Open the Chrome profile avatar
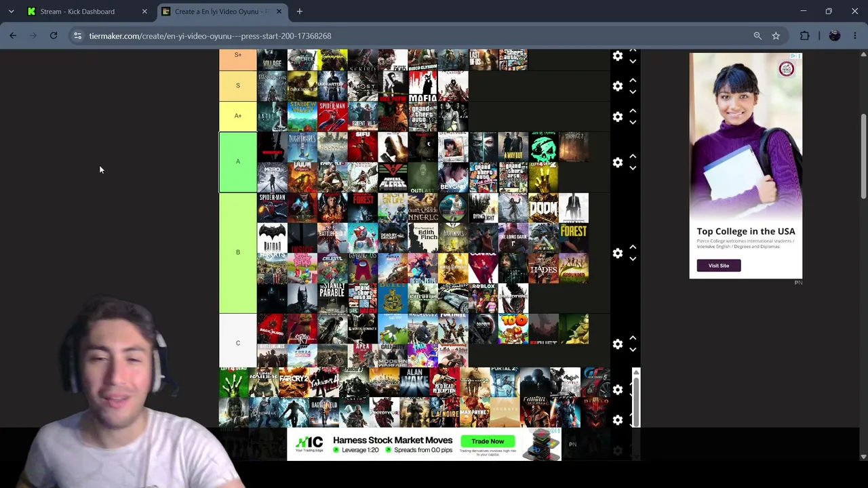The height and width of the screenshot is (488, 868). [835, 36]
